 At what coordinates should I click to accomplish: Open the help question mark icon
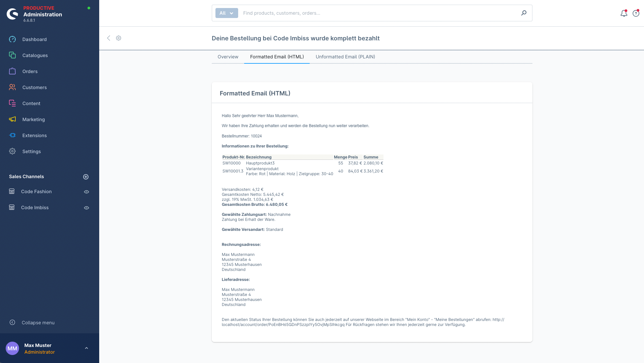point(636,13)
